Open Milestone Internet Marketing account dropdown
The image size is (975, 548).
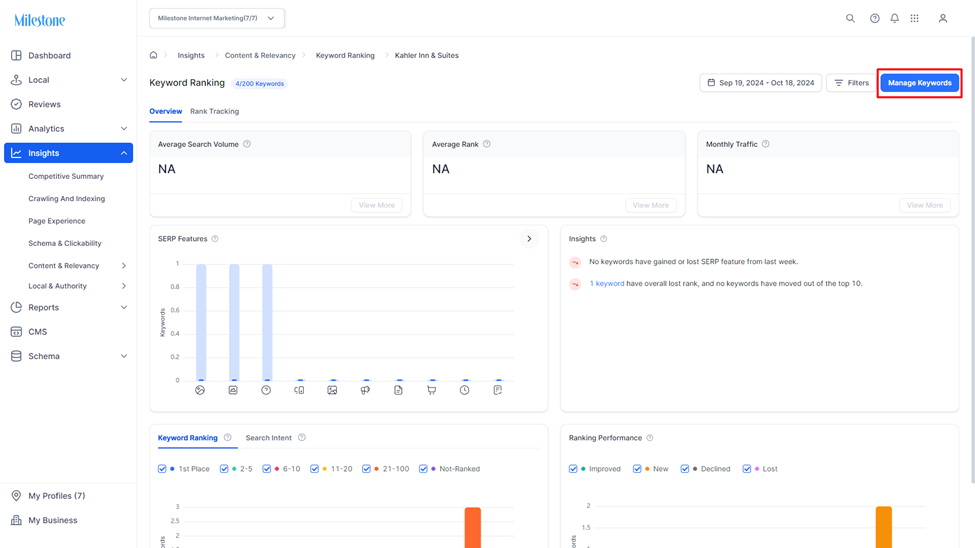[216, 18]
